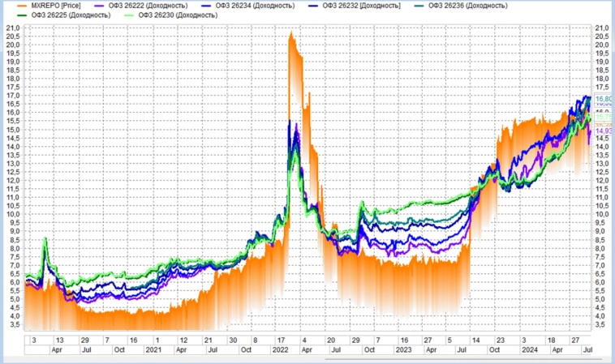Click the 21,0 label on left axis
Viewport: 615px width, 364px height.
[12, 28]
